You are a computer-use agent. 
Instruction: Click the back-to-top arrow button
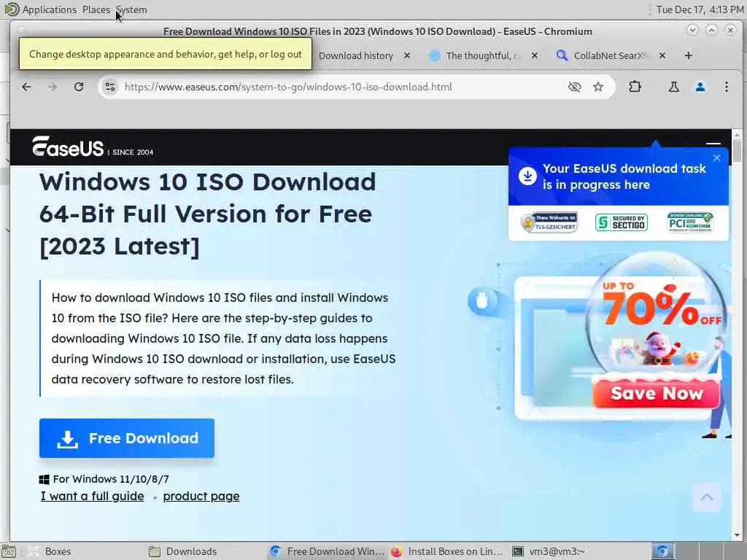pyautogui.click(x=707, y=497)
